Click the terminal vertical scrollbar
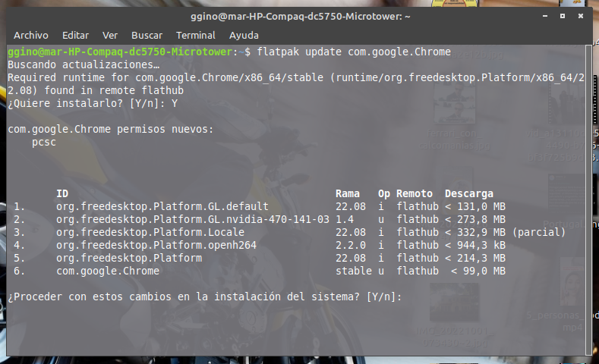The width and height of the screenshot is (599, 364). pyautogui.click(x=588, y=200)
